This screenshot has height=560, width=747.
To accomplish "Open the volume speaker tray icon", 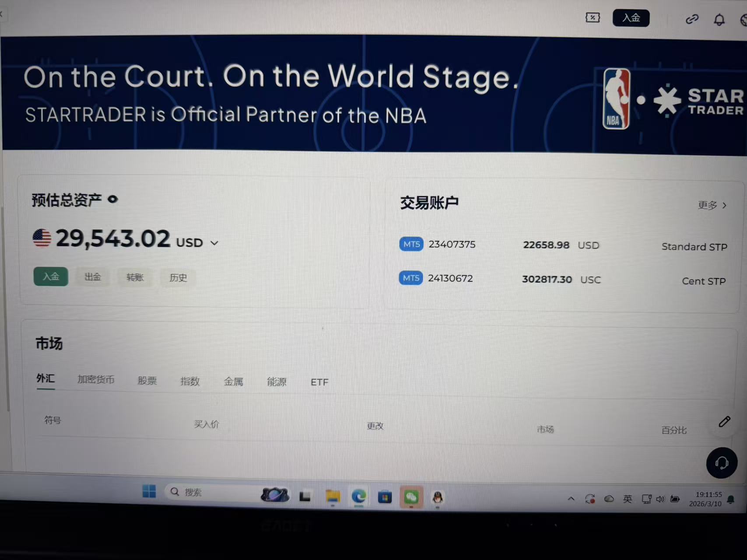I will tap(660, 499).
